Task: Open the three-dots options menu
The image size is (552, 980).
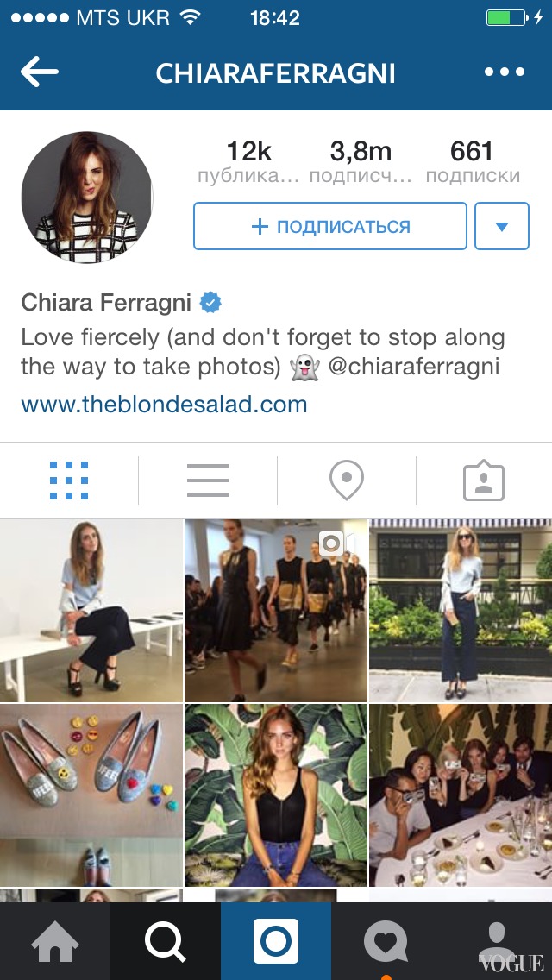Action: pos(505,72)
